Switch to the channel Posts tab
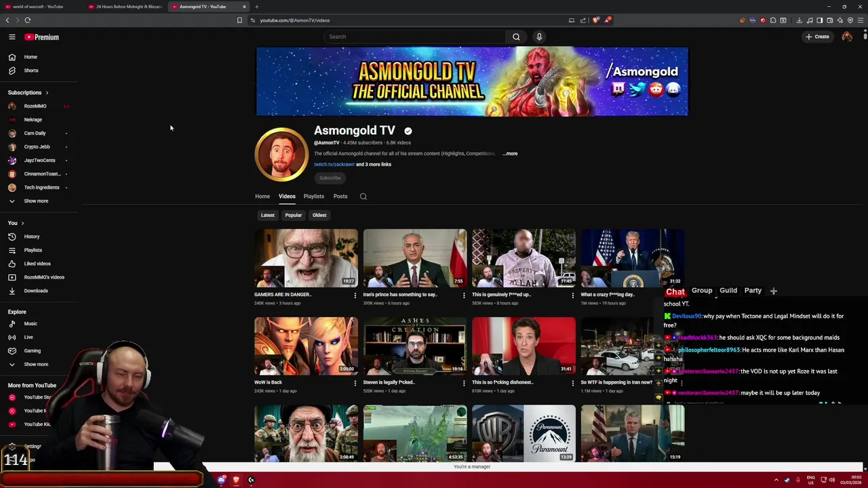Screen dimensions: 868x488 (x=340, y=197)
